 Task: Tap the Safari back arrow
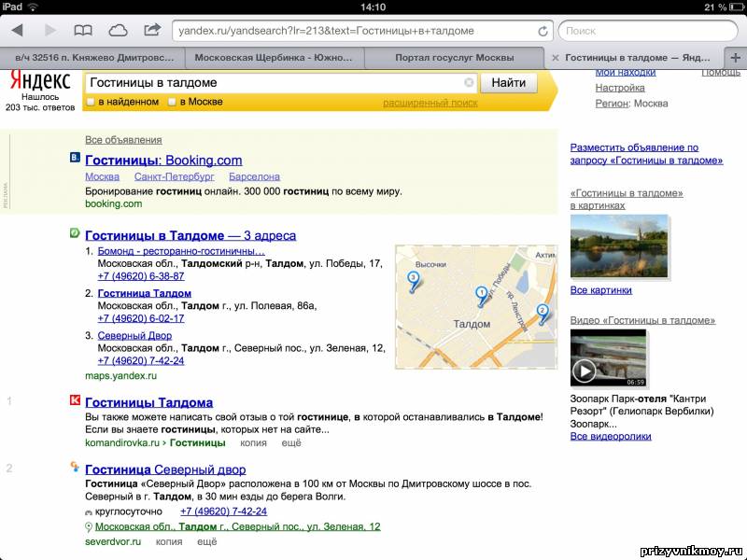[17, 31]
